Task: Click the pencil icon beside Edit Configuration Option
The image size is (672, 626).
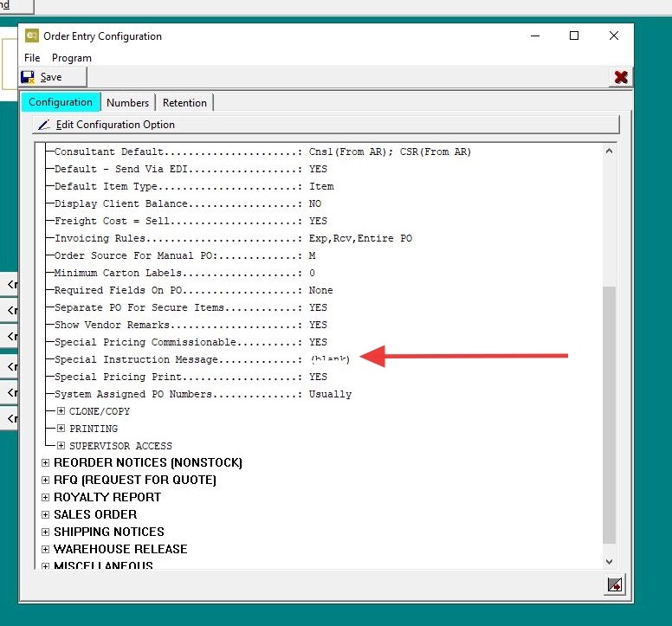Action: pyautogui.click(x=44, y=125)
